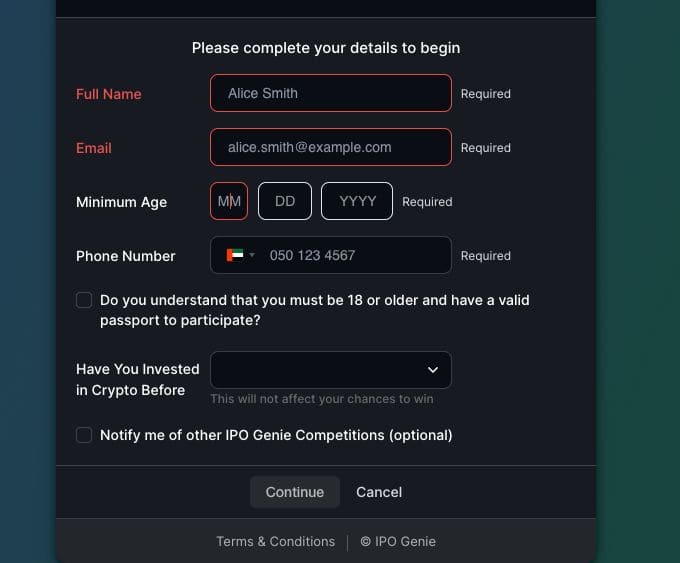Click the Full Name input field
680x563 pixels.
(x=330, y=93)
